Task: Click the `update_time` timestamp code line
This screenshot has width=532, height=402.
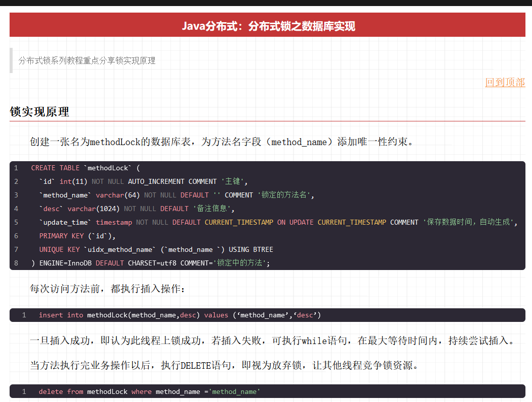Action: pos(278,222)
